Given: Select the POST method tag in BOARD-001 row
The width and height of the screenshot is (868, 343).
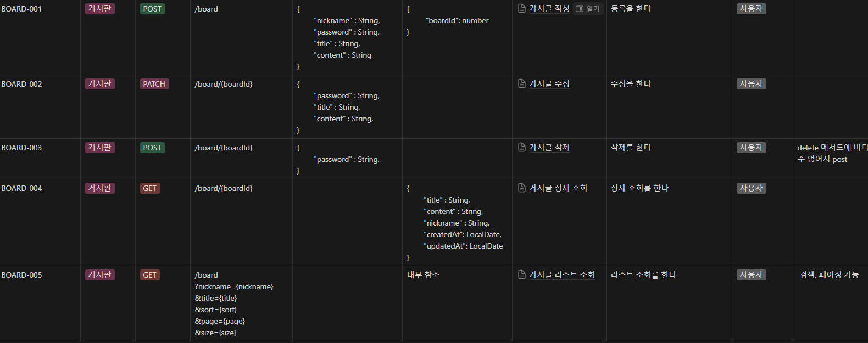Looking at the screenshot, I should point(152,9).
